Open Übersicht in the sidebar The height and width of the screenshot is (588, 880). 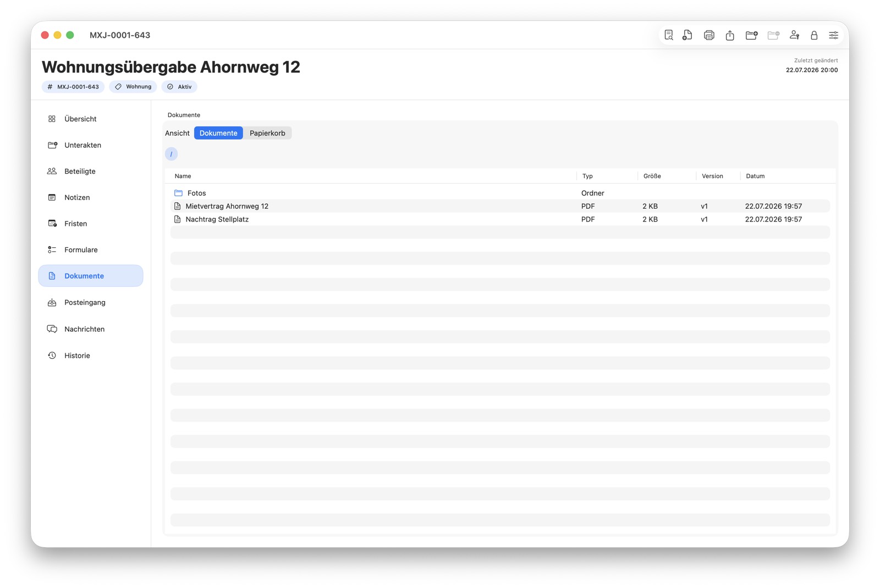coord(91,119)
